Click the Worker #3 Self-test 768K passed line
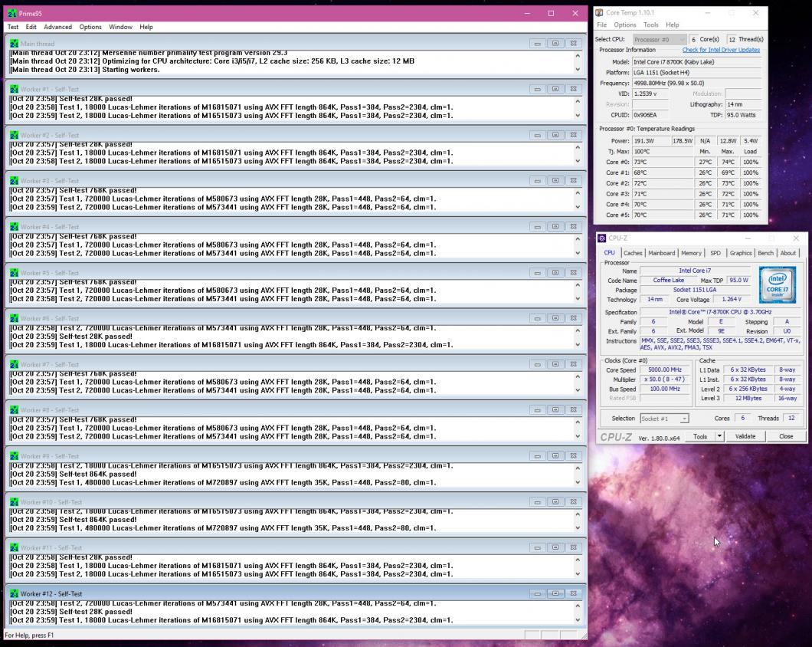The width and height of the screenshot is (812, 647). 73,190
